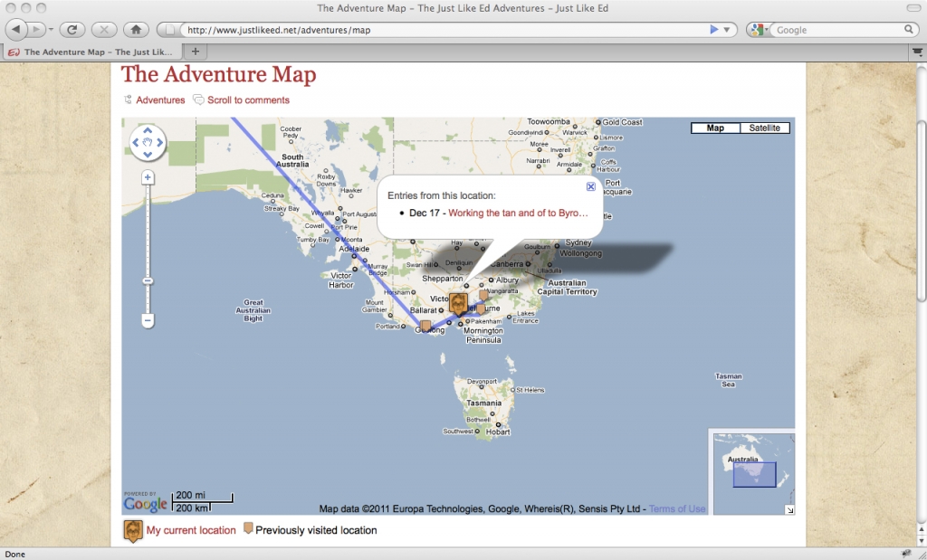Switch to Satellite view
The height and width of the screenshot is (560, 927).
(764, 128)
